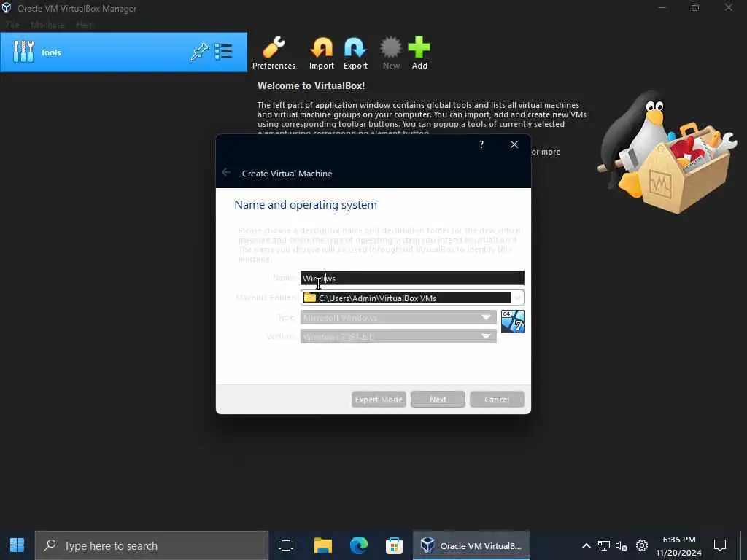Click the back arrow in wizard header
This screenshot has width=747, height=560.
[226, 172]
